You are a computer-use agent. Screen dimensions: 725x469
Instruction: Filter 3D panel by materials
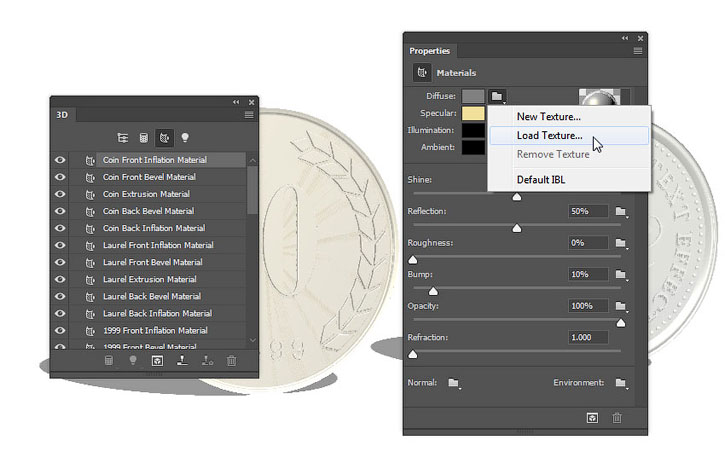pyautogui.click(x=165, y=138)
